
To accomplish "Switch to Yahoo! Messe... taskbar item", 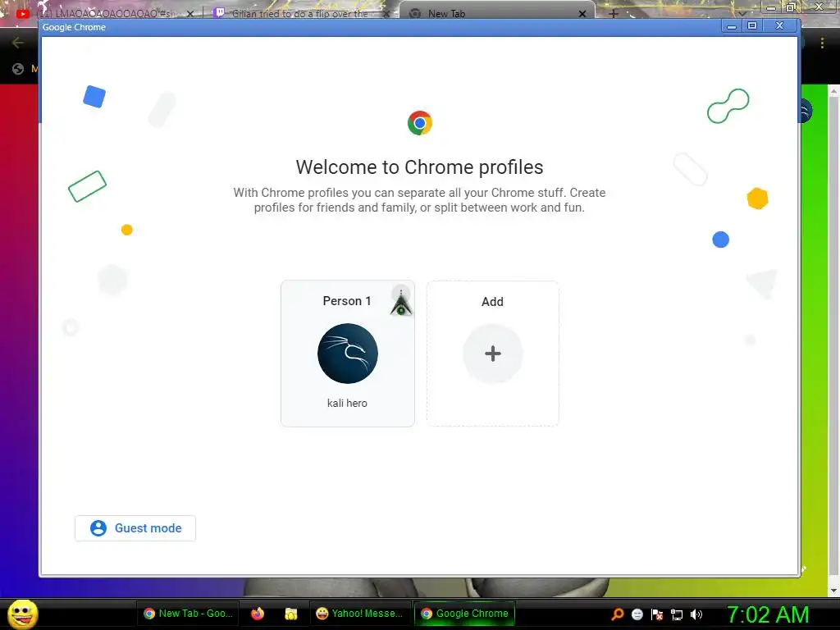I will coord(359,614).
